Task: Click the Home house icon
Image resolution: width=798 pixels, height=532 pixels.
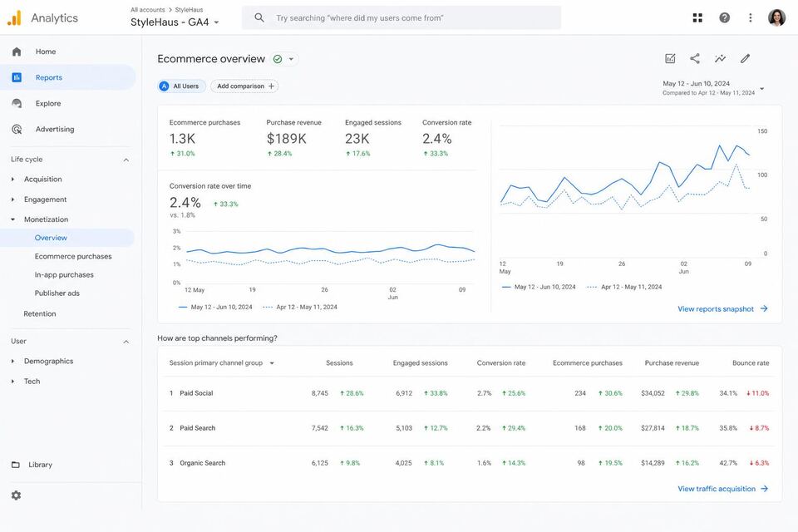Action: point(17,52)
